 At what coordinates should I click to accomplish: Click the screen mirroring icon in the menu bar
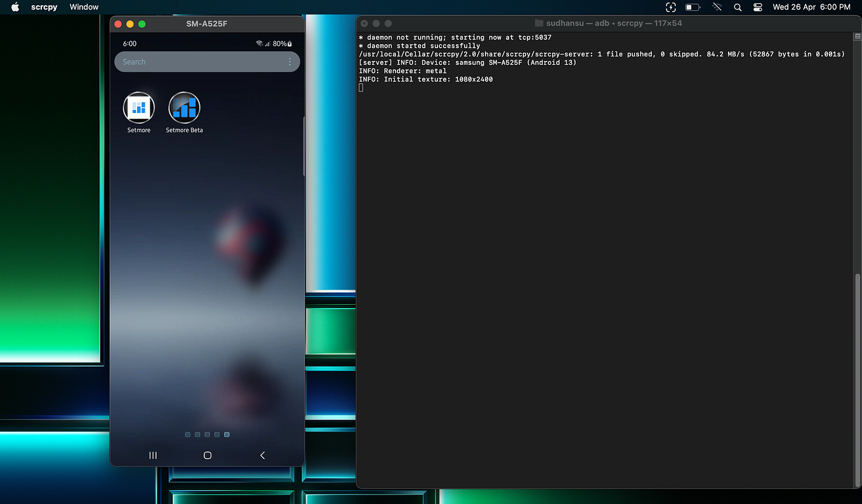(x=671, y=7)
